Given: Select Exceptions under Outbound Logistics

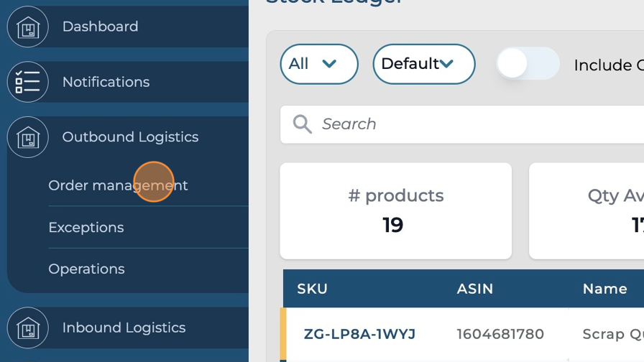Looking at the screenshot, I should (x=86, y=228).
